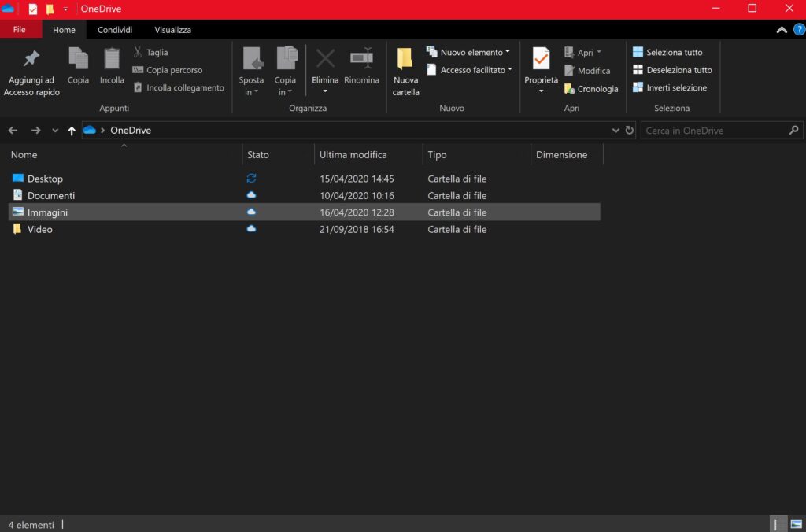The width and height of the screenshot is (806, 532).
Task: Switch to details view in status bar
Action: 778,524
